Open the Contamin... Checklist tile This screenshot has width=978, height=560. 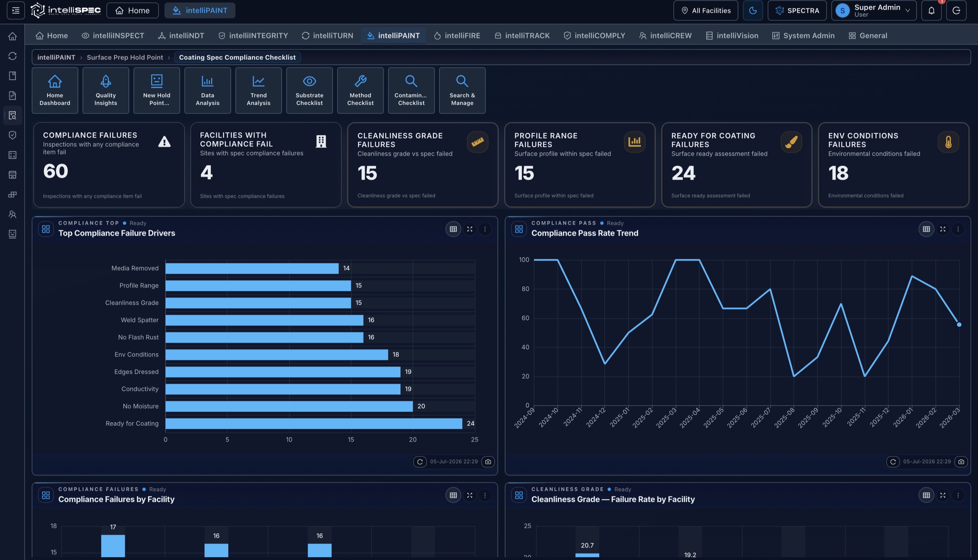(411, 91)
